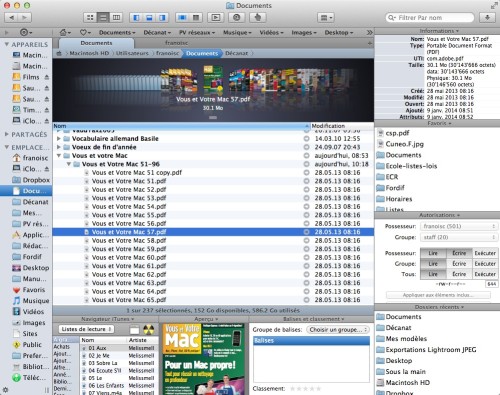
Task: Select column view toolbar icon
Action: 116,17
